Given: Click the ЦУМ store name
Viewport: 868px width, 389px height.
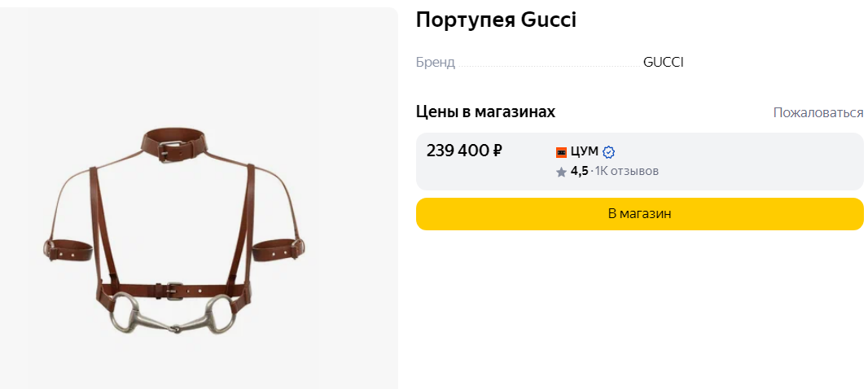Looking at the screenshot, I should click(585, 151).
